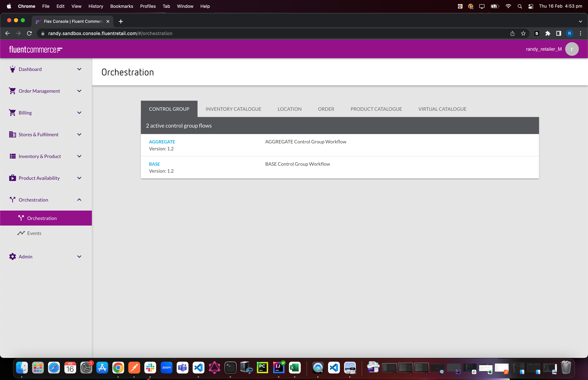The width and height of the screenshot is (588, 380).
Task: Click BASE Control Group Workflow description
Action: pos(297,164)
